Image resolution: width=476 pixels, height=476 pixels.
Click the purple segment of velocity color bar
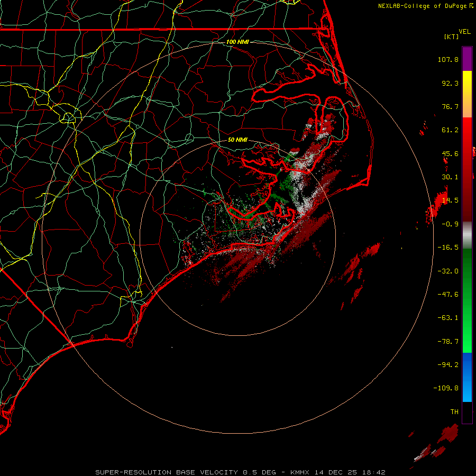tap(467, 59)
